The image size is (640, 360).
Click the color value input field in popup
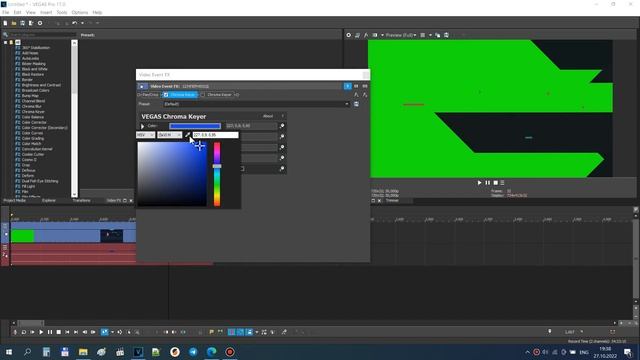click(215, 135)
